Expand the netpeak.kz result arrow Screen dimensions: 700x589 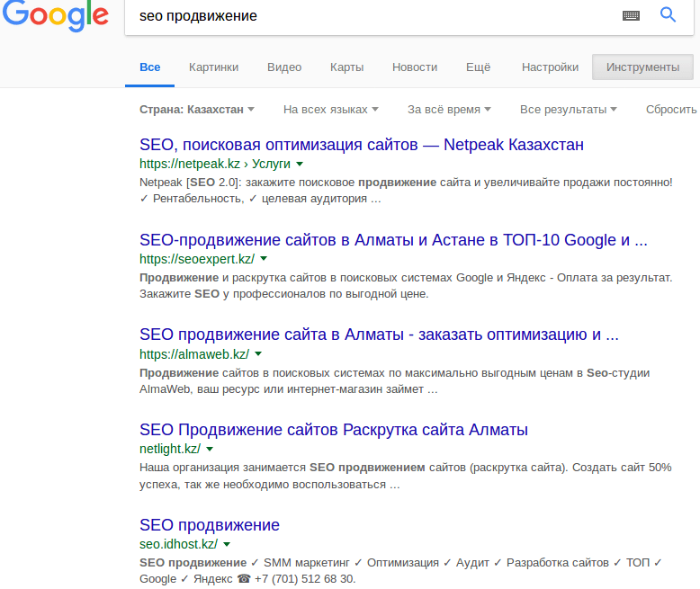pos(300,165)
